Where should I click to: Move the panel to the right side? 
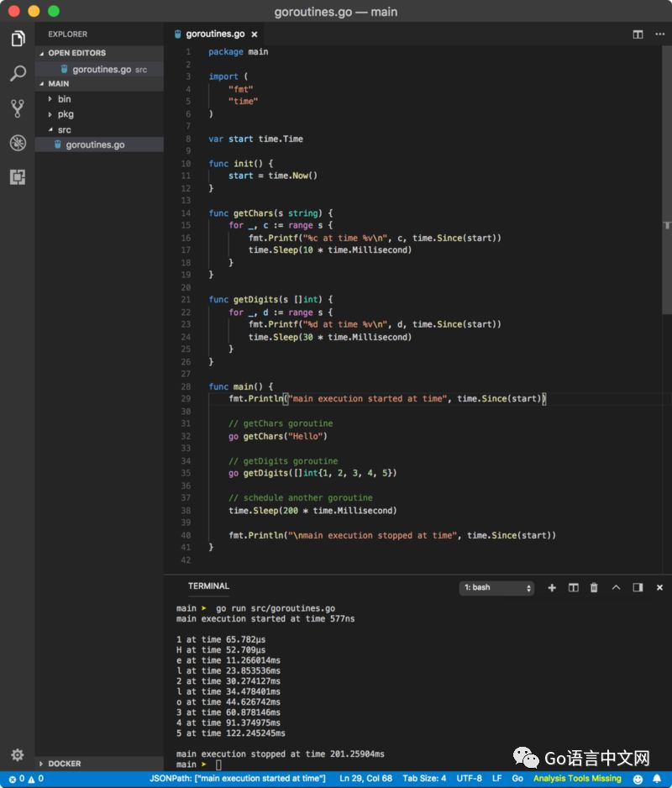[638, 587]
